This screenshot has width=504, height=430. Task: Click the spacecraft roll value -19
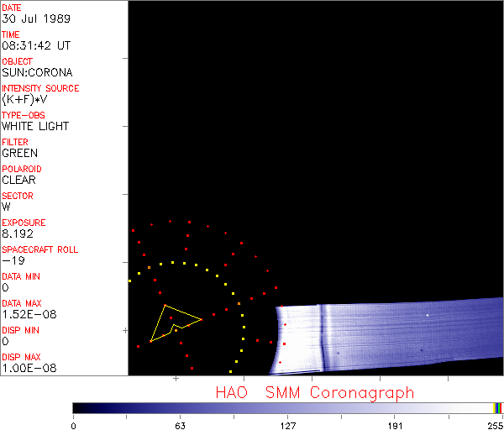tap(12, 260)
